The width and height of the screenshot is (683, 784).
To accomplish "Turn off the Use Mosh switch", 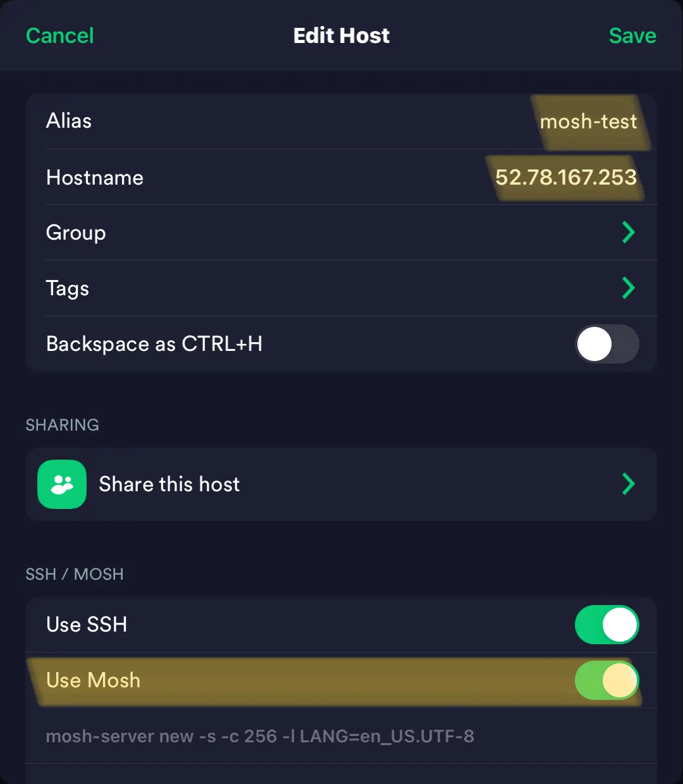I will pyautogui.click(x=606, y=680).
